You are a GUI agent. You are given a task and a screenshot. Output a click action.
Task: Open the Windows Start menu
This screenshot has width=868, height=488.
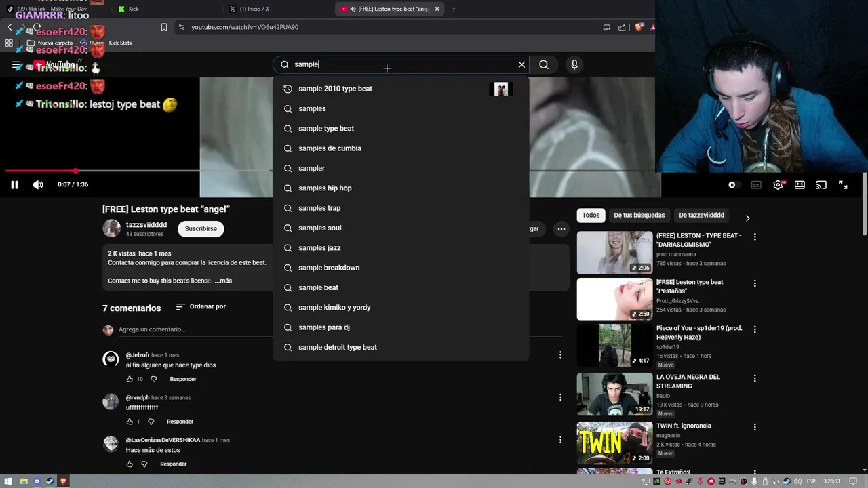[7, 481]
